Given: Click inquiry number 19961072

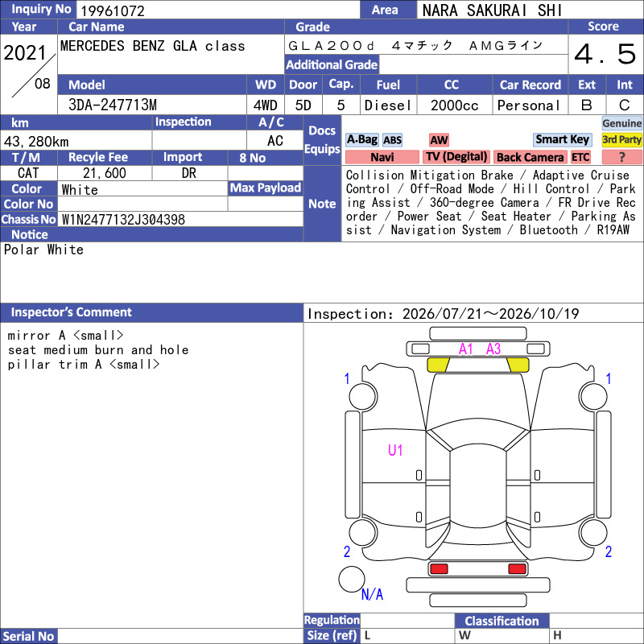Looking at the screenshot, I should [x=113, y=11].
